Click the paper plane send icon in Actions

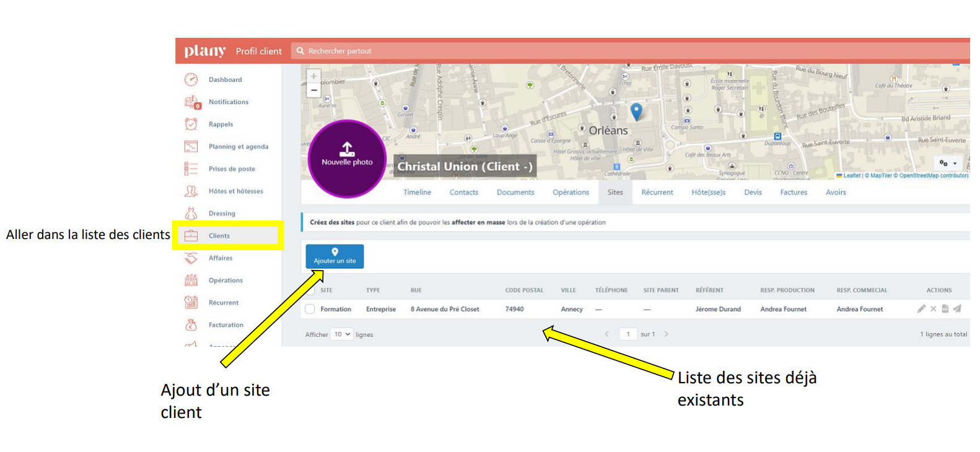(957, 308)
